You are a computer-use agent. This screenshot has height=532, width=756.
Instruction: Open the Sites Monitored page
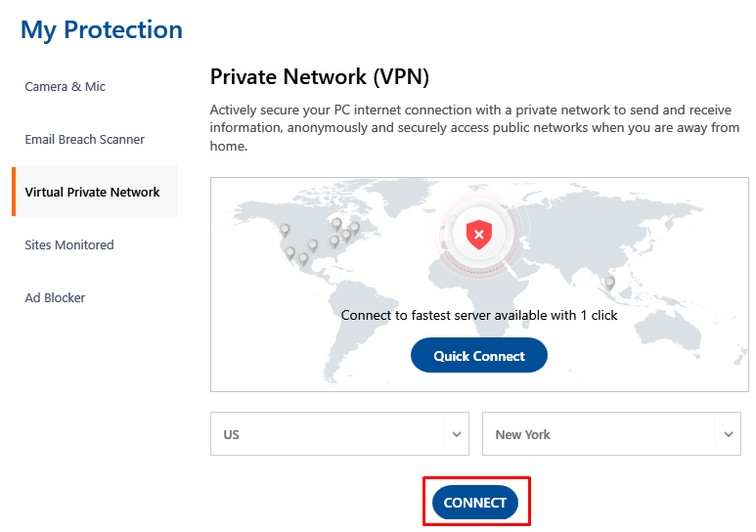point(69,245)
